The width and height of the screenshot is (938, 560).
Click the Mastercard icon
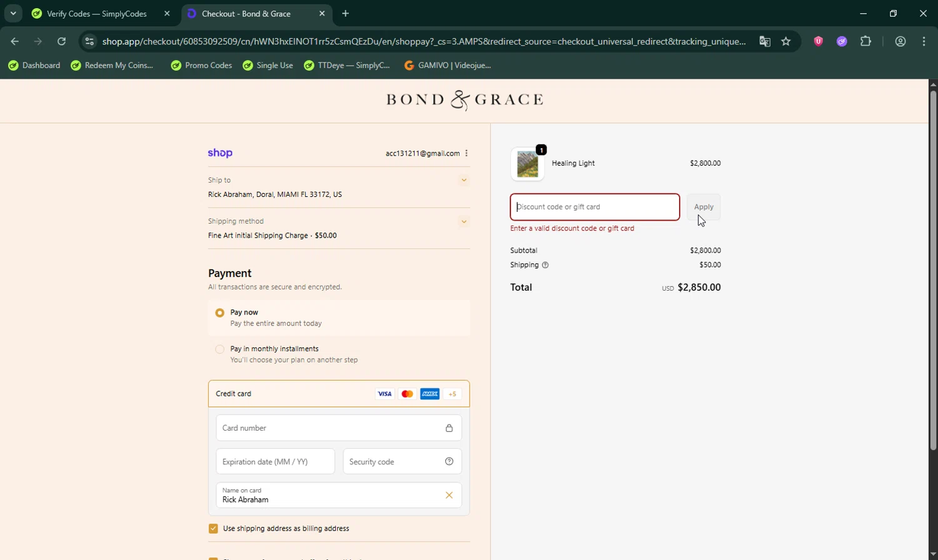[x=407, y=394]
